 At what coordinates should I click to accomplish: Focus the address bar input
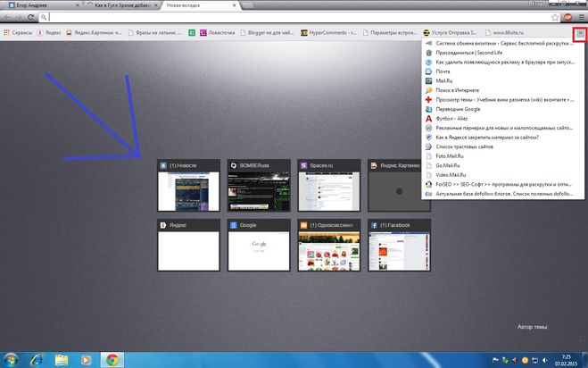tap(300, 17)
